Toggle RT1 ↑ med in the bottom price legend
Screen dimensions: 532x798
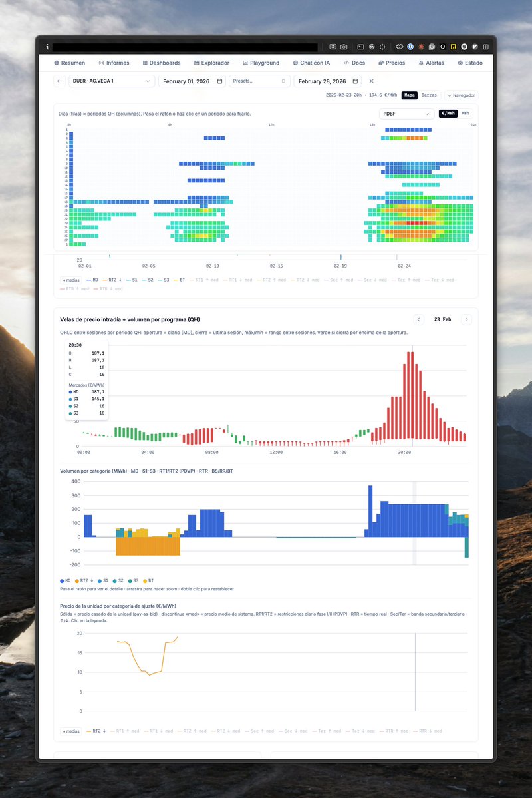pos(124,731)
